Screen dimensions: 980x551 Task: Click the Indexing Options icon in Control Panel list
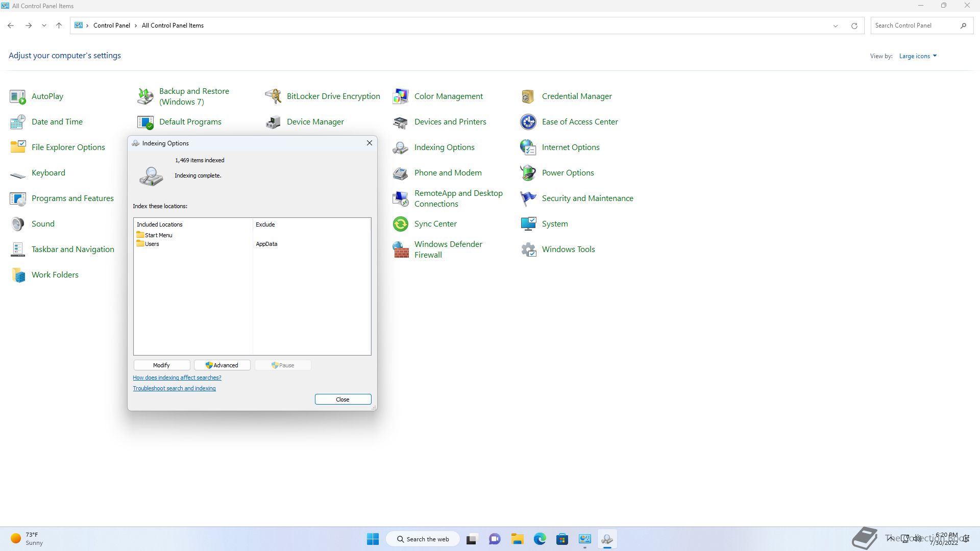(401, 147)
